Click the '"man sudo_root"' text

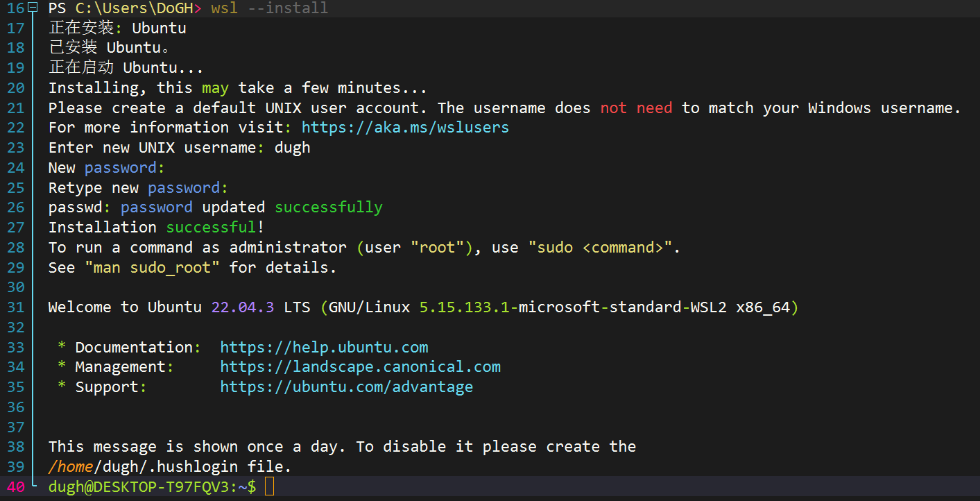point(152,268)
